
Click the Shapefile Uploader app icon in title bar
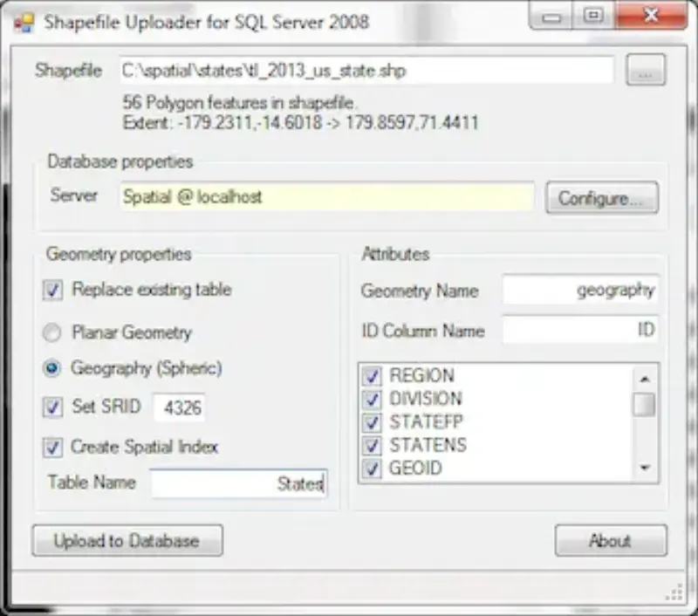tap(24, 23)
